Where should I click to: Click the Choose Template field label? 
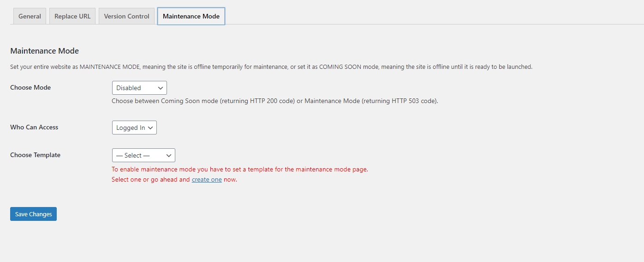(35, 155)
